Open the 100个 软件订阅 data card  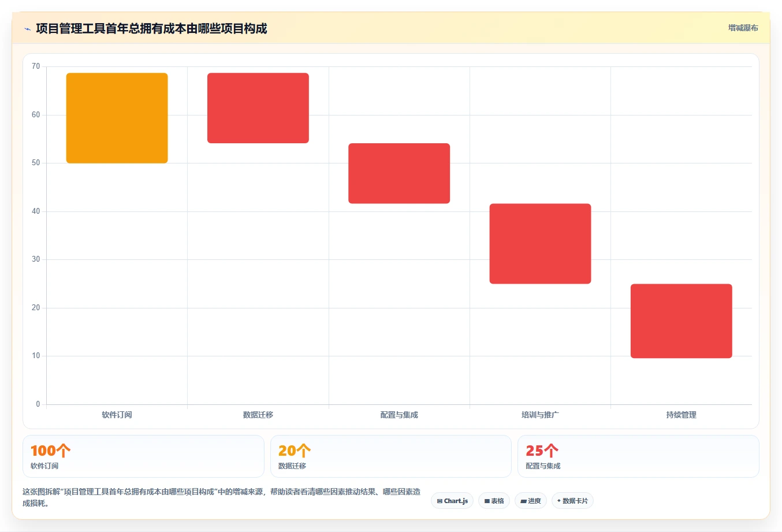click(x=143, y=456)
